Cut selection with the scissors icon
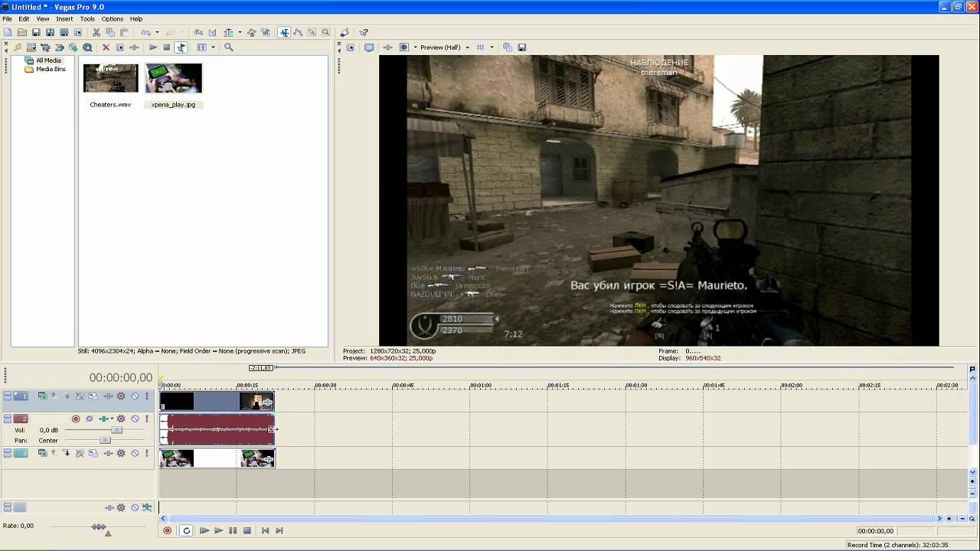Screen dimensions: 980x551 pos(96,32)
